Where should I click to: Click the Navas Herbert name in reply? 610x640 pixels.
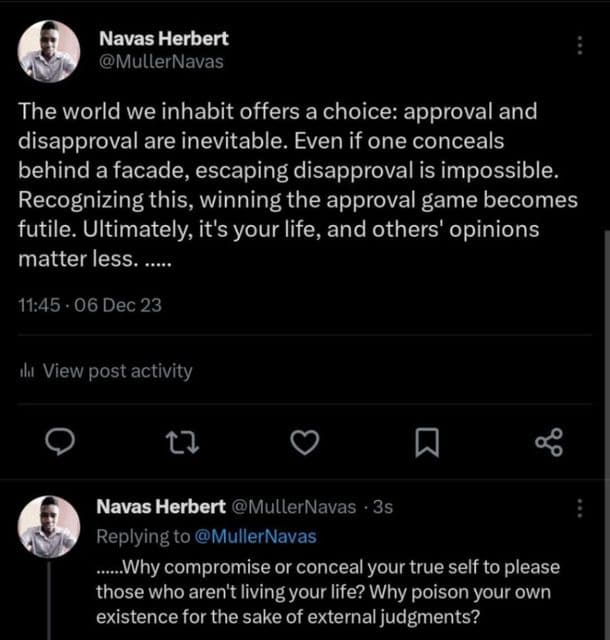coord(160,507)
